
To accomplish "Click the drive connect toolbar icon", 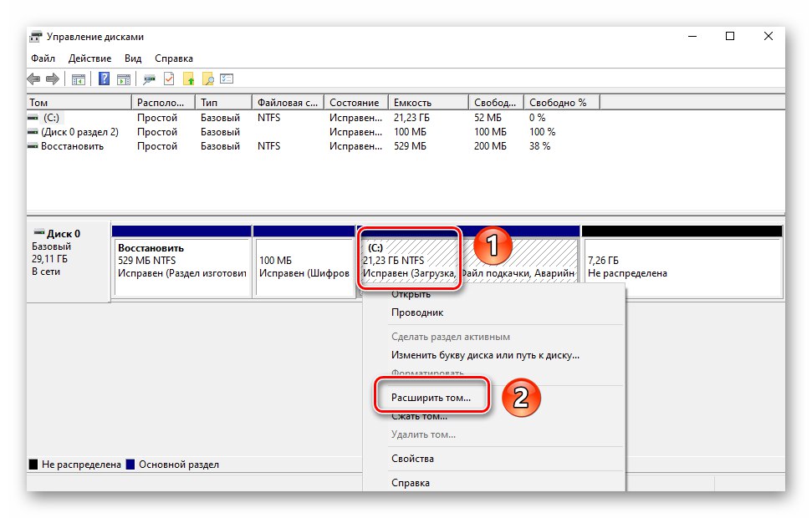I will click(149, 79).
